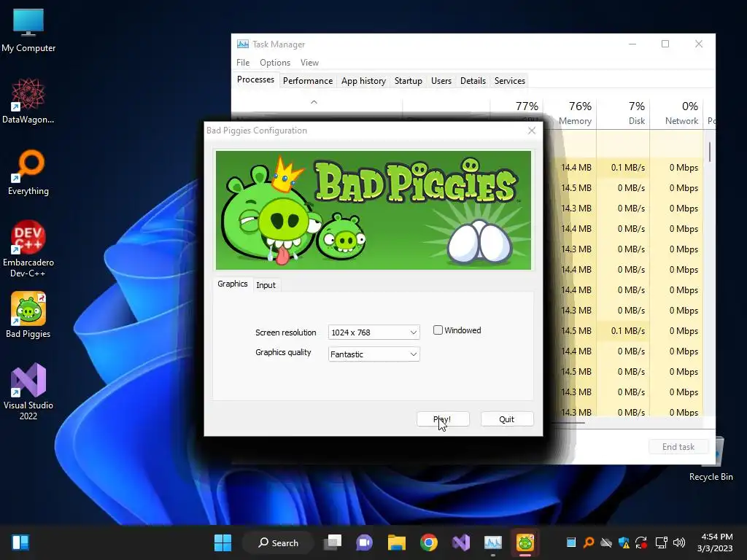Click the cloud sync tray icon
This screenshot has width=747, height=560.
click(x=606, y=542)
